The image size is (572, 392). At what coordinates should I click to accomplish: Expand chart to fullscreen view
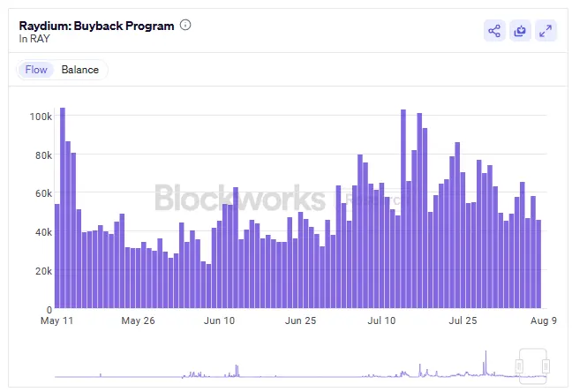[x=546, y=31]
